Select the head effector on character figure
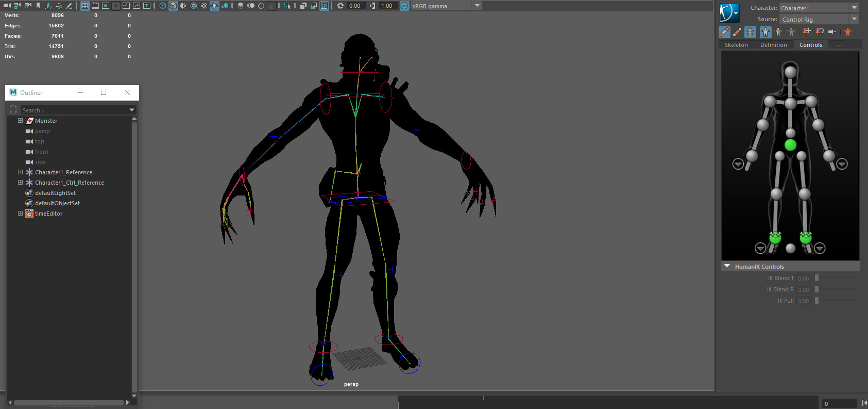 (x=790, y=72)
